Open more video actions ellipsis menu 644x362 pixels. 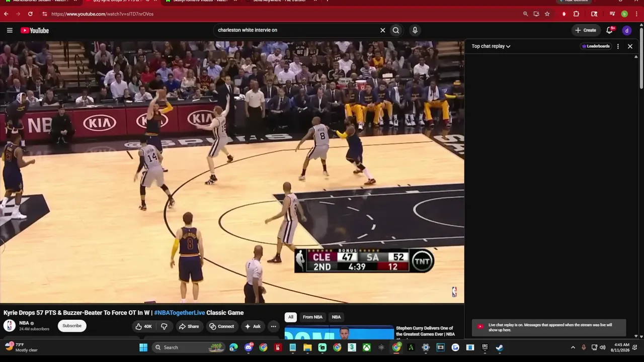273,326
